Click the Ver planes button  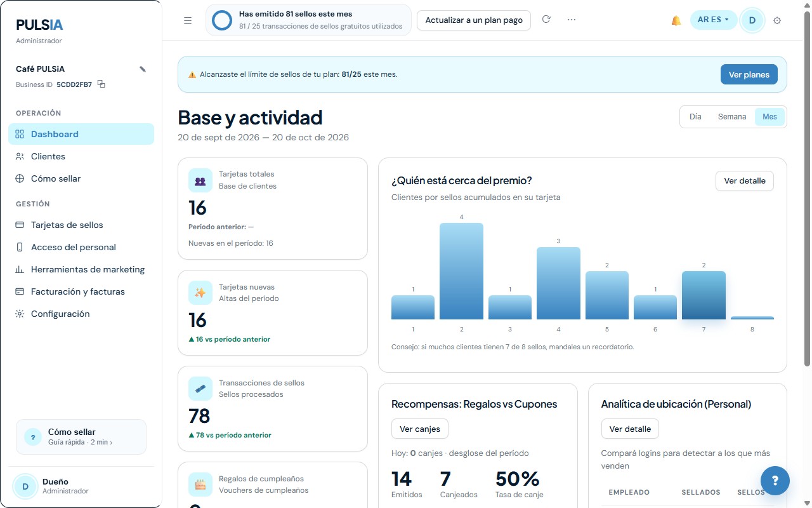click(749, 74)
